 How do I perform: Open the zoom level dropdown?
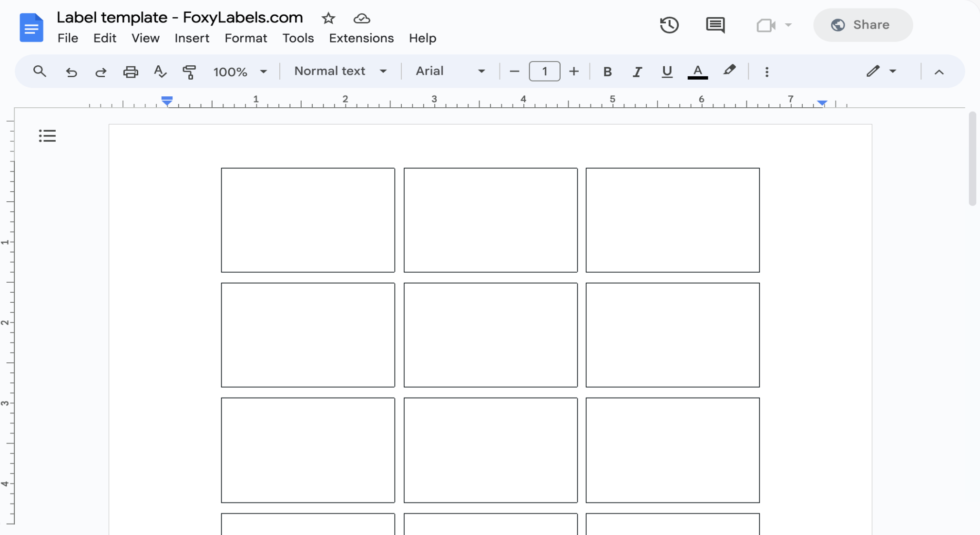point(240,72)
